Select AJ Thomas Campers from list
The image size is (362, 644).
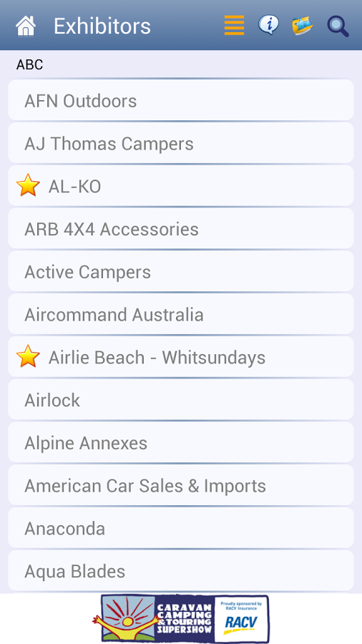click(x=181, y=143)
